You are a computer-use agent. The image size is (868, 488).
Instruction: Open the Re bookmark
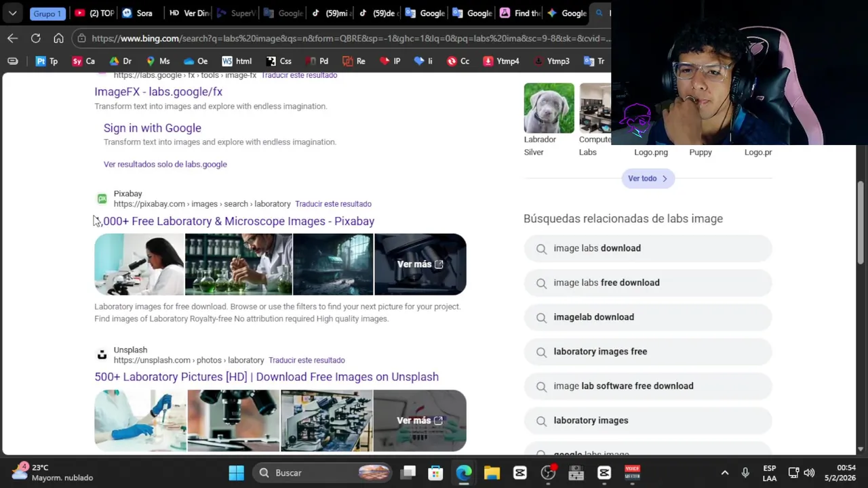pyautogui.click(x=354, y=61)
